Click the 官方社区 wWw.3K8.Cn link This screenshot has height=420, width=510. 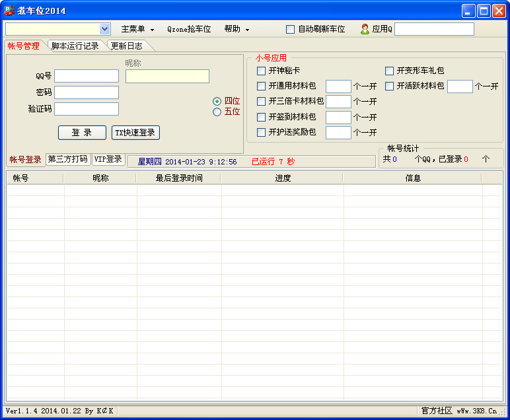point(459,411)
